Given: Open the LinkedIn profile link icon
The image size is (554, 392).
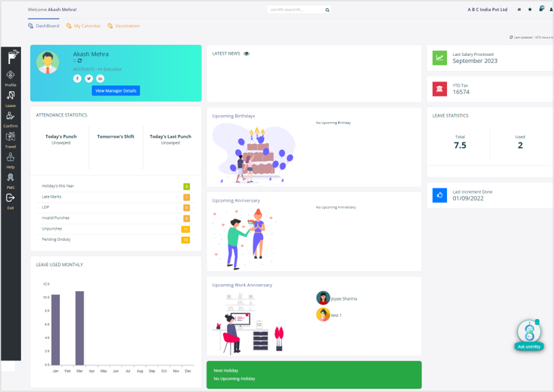Looking at the screenshot, I should coord(100,78).
